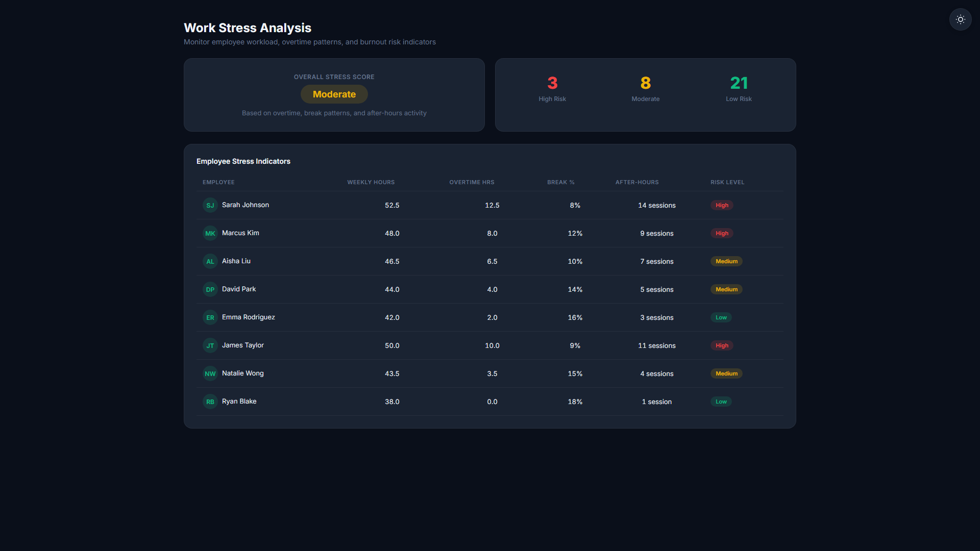Screen dimensions: 980x551
Task: Click Sarah Johnson's SJ avatar
Action: (x=210, y=205)
